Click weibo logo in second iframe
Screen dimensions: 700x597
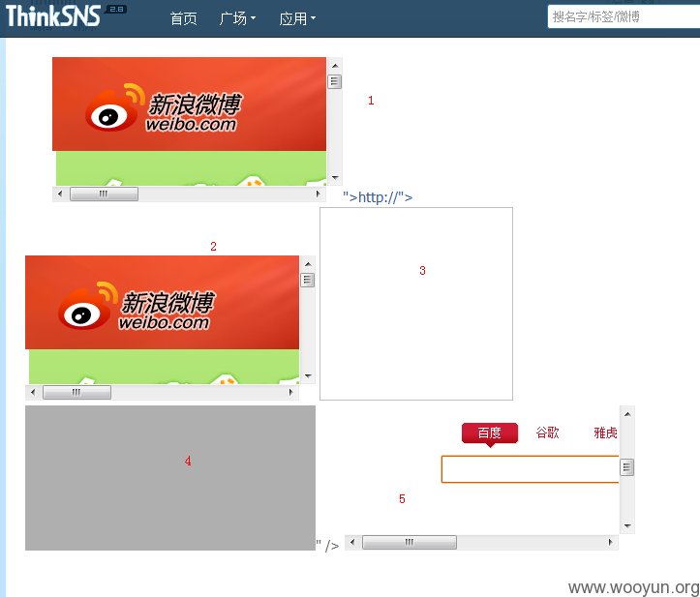[137, 306]
